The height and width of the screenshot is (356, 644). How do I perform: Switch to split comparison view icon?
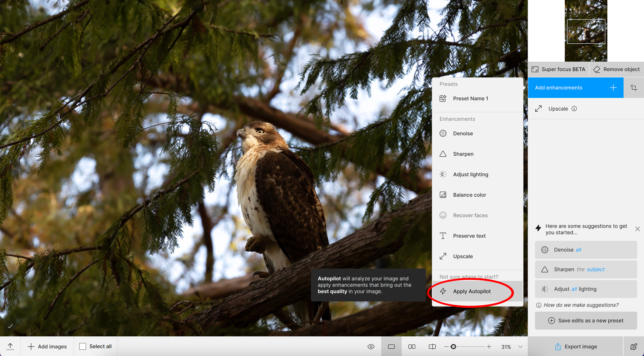click(x=432, y=346)
